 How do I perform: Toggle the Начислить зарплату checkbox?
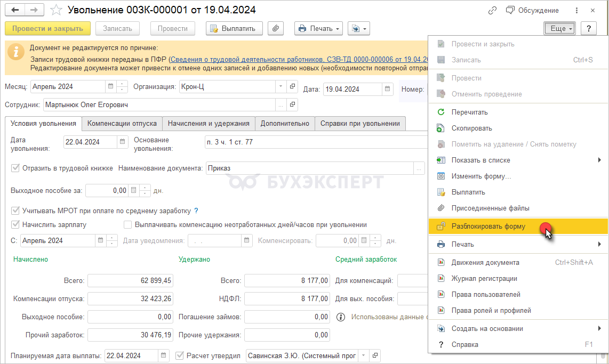(15, 224)
